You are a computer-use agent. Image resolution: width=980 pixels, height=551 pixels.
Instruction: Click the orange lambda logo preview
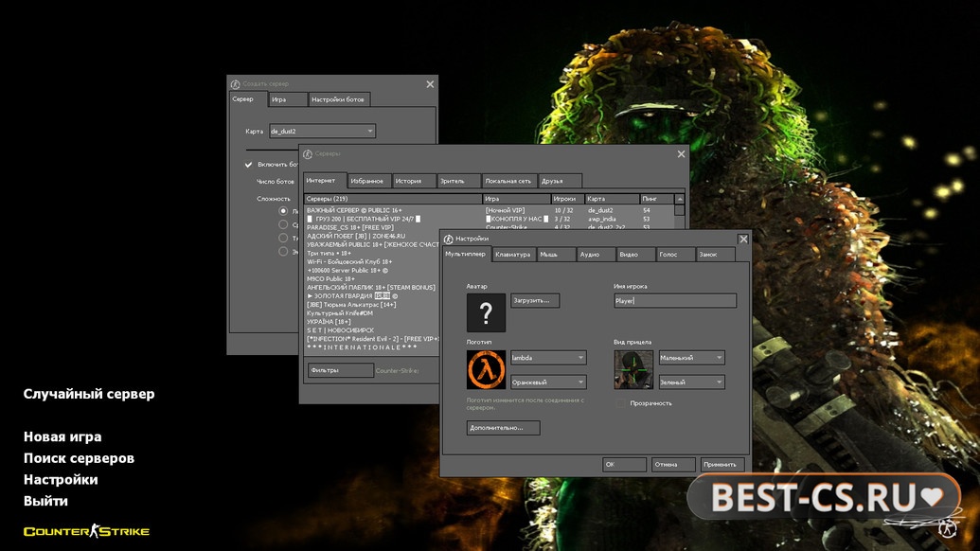pyautogui.click(x=486, y=369)
